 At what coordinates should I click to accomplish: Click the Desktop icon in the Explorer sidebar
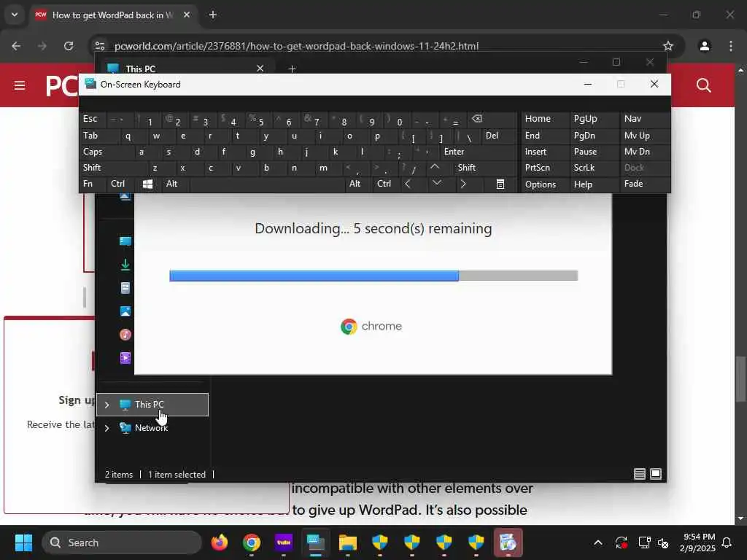click(125, 241)
